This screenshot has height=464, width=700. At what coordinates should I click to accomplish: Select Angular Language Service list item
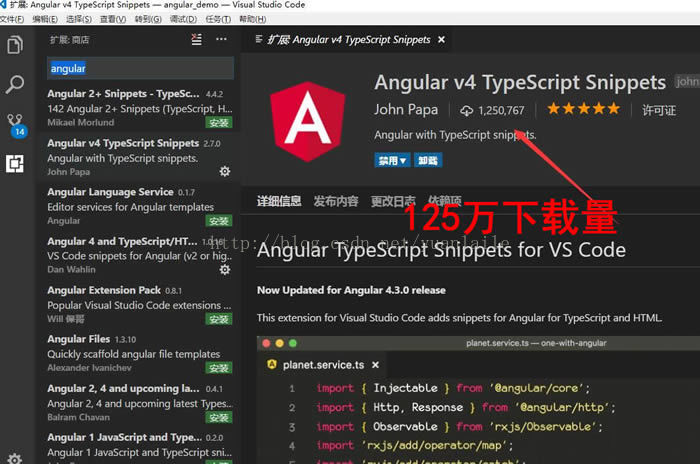point(139,205)
